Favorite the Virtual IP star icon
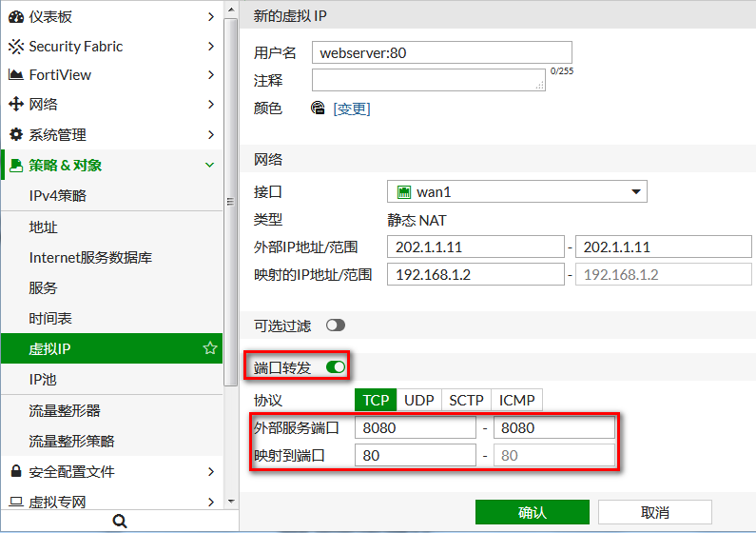The width and height of the screenshot is (756, 533). (x=210, y=347)
